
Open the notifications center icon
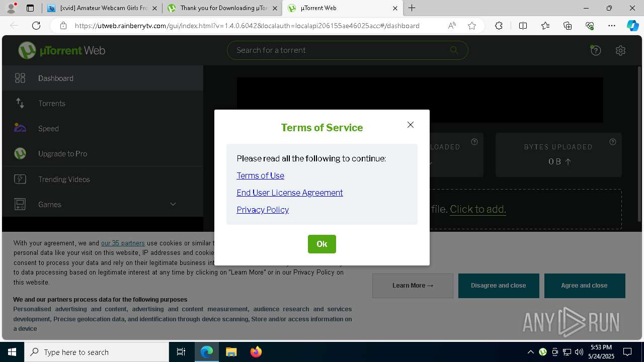point(627,352)
